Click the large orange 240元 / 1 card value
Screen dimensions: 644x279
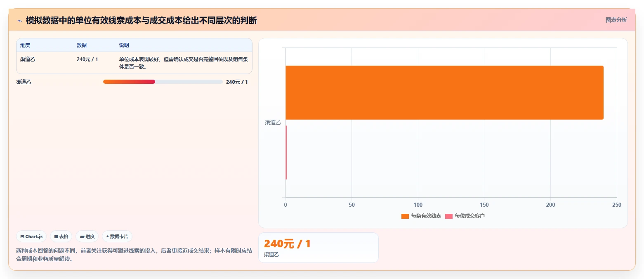point(287,244)
